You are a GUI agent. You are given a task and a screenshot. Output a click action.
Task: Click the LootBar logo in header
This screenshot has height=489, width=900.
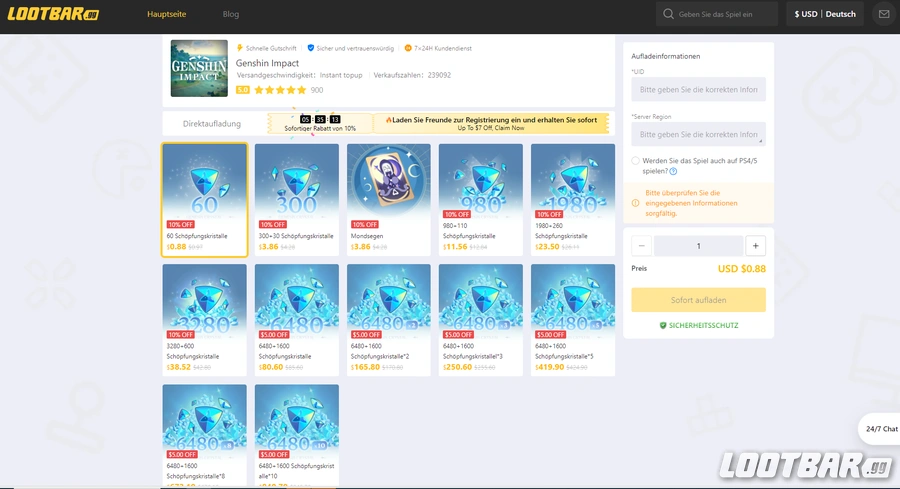[x=52, y=14]
